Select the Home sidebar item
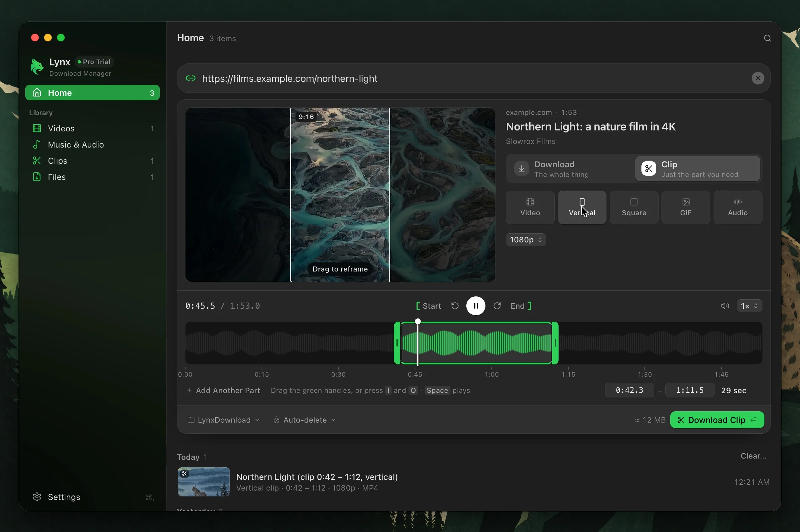The image size is (800, 532). 92,93
